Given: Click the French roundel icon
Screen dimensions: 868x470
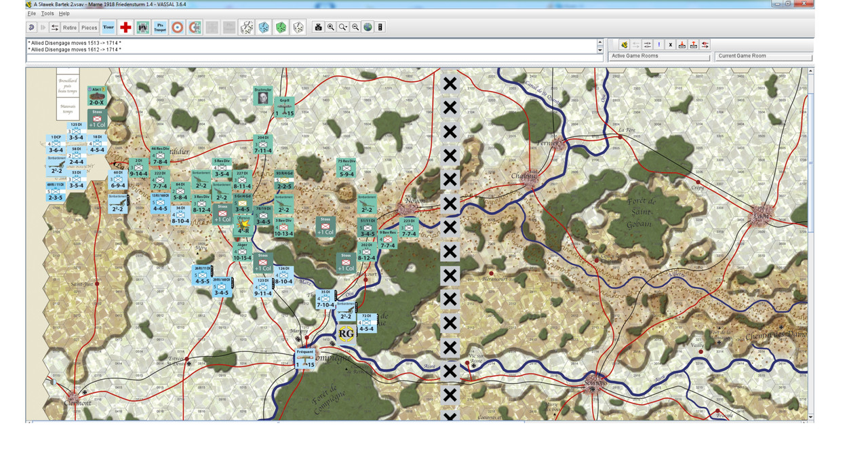Looking at the screenshot, I should pos(178,27).
